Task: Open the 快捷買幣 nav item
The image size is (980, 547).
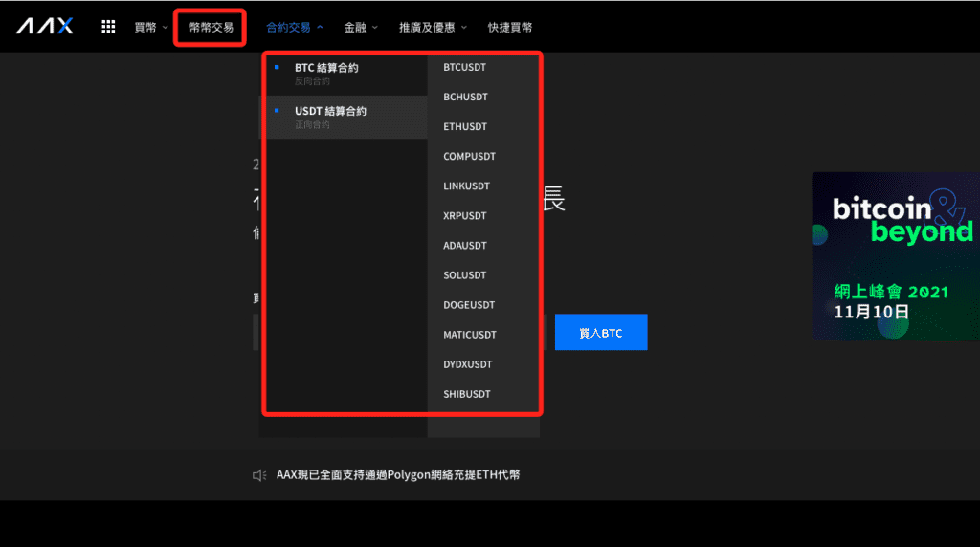Action: point(510,28)
